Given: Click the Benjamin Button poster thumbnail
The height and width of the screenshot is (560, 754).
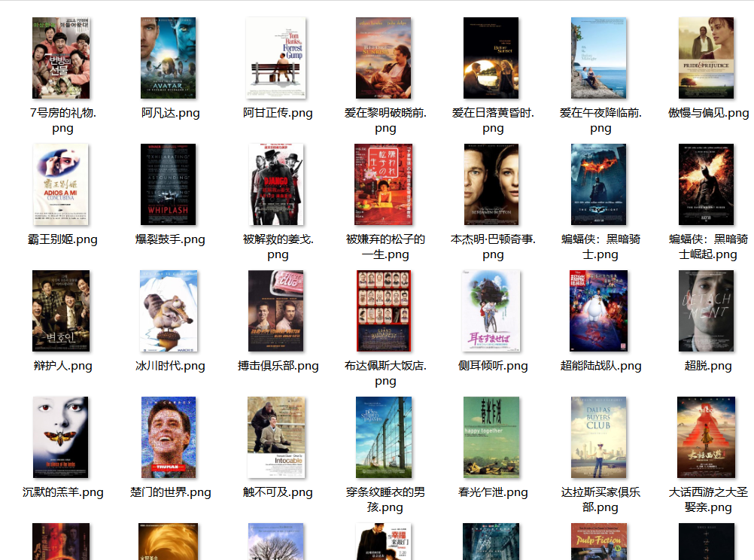Looking at the screenshot, I should click(491, 184).
